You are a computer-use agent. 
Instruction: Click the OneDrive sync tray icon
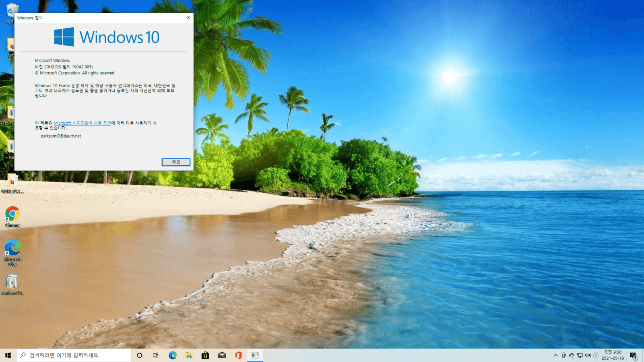[572, 355]
